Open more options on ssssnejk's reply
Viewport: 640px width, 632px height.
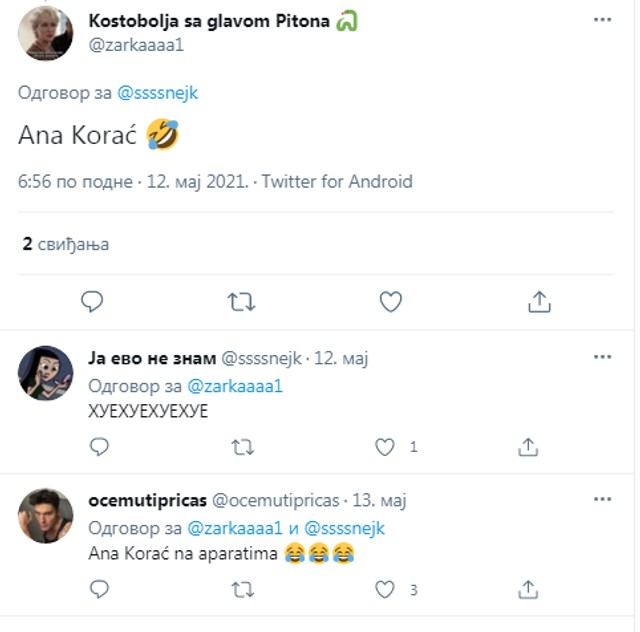coord(602,357)
